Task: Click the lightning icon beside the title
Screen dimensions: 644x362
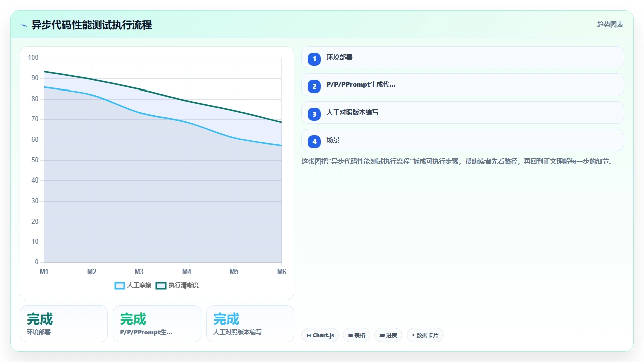Action: pos(24,25)
